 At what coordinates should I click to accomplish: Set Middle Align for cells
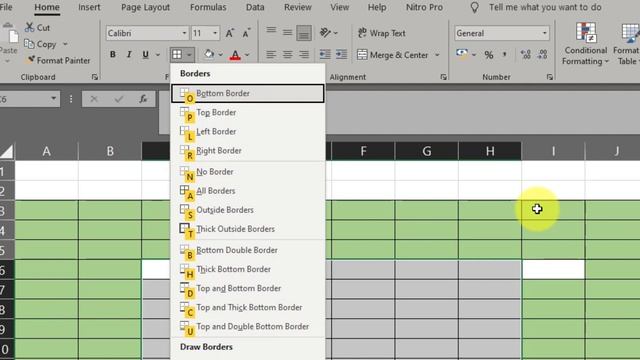tap(287, 33)
